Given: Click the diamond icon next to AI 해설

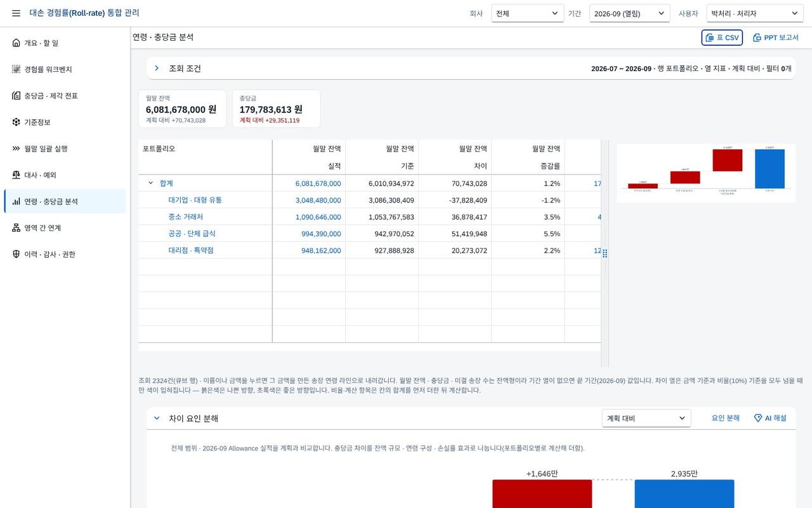Looking at the screenshot, I should pos(757,418).
